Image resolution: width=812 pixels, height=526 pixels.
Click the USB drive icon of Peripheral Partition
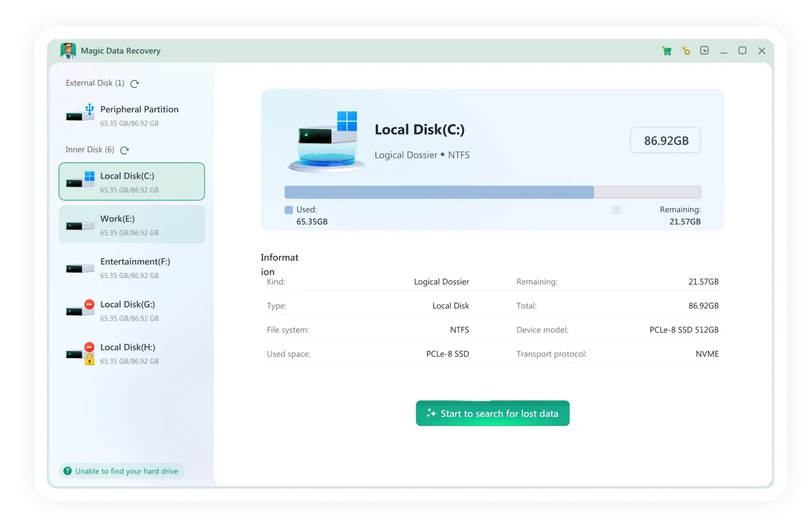tap(80, 112)
